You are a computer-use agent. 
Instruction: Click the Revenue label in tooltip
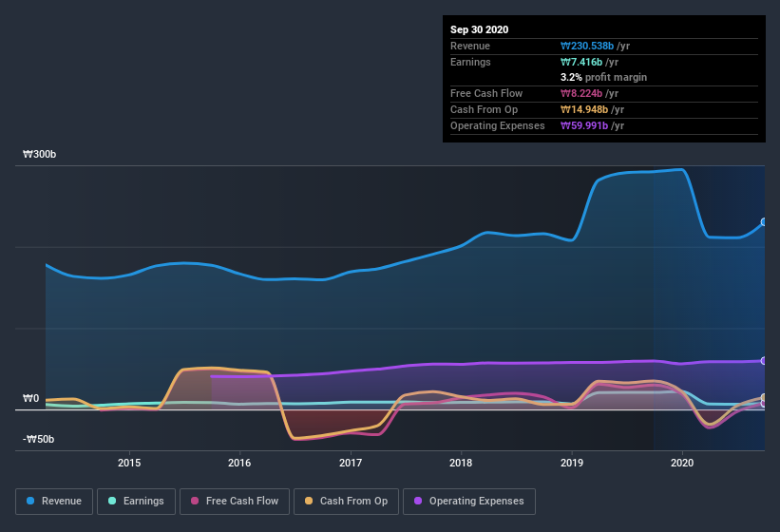(x=470, y=46)
